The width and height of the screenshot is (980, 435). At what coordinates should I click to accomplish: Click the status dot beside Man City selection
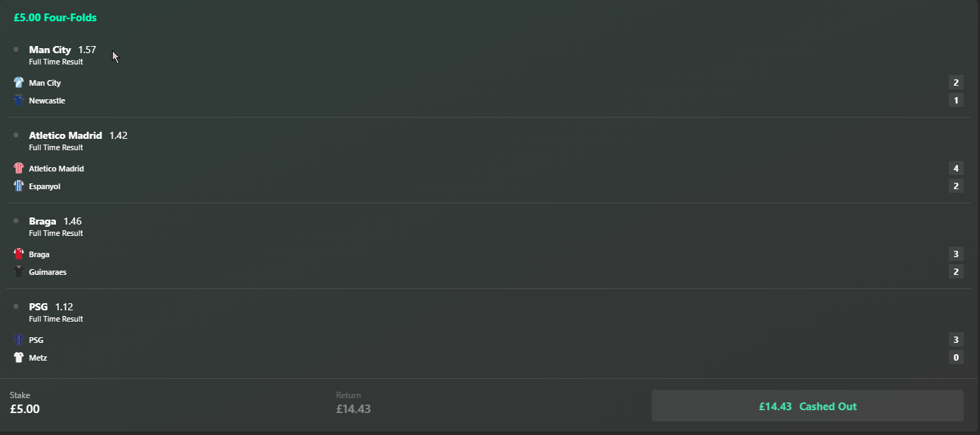coord(16,50)
